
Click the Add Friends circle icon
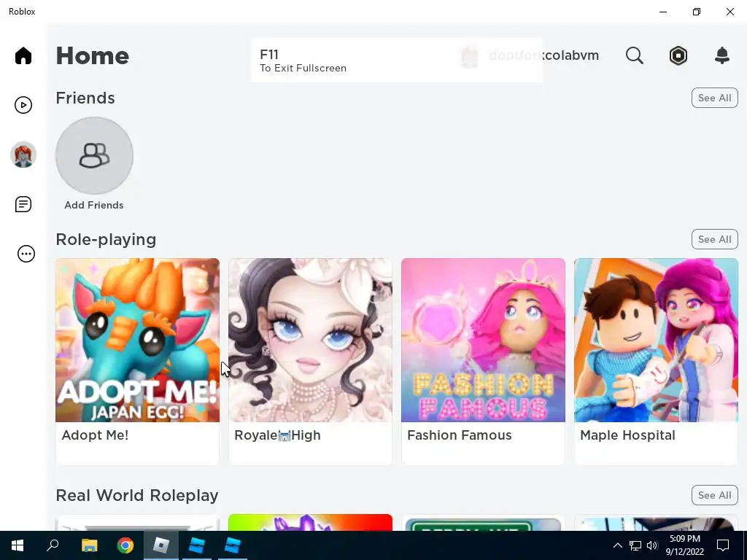(94, 156)
